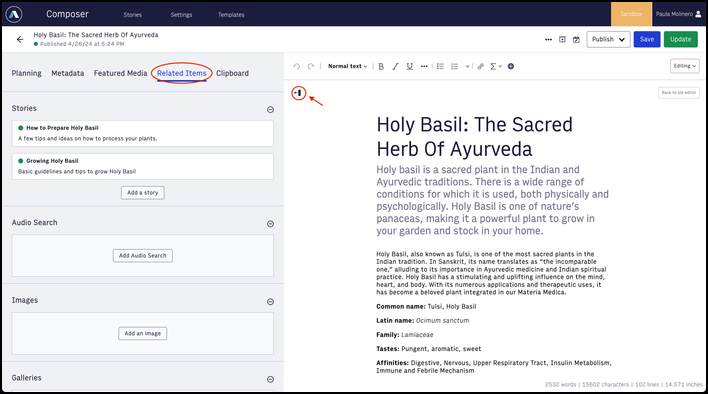Click the Arc logo icon
The image size is (708, 394).
tap(14, 14)
